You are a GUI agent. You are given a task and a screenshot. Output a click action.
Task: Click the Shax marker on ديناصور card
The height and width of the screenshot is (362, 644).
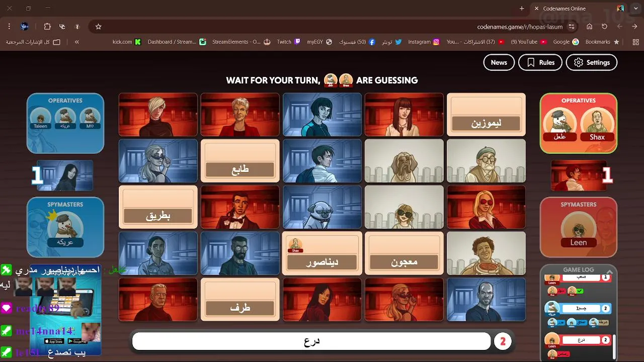(295, 245)
